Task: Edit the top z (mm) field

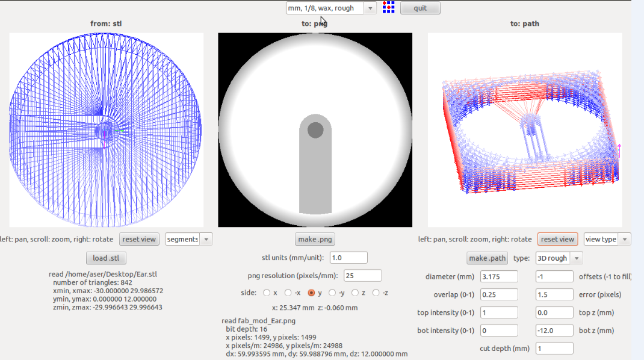Action: point(554,312)
